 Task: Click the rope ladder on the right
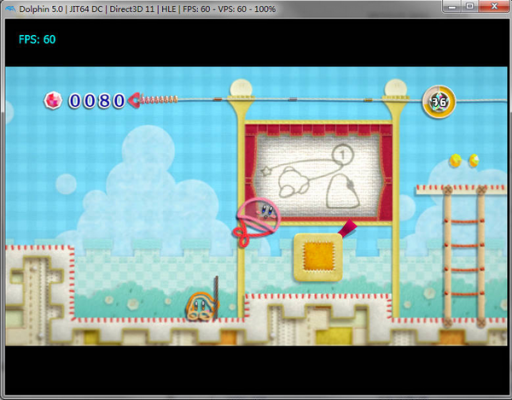[x=464, y=257]
